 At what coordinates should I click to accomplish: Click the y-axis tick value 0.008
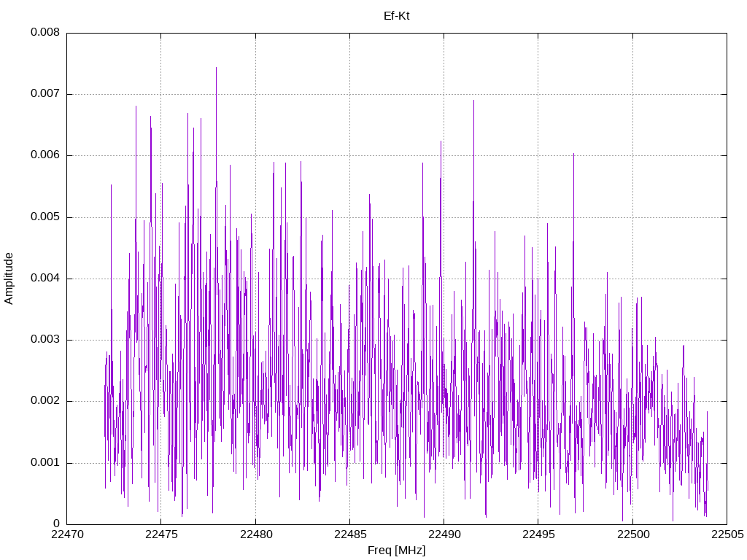pyautogui.click(x=45, y=32)
